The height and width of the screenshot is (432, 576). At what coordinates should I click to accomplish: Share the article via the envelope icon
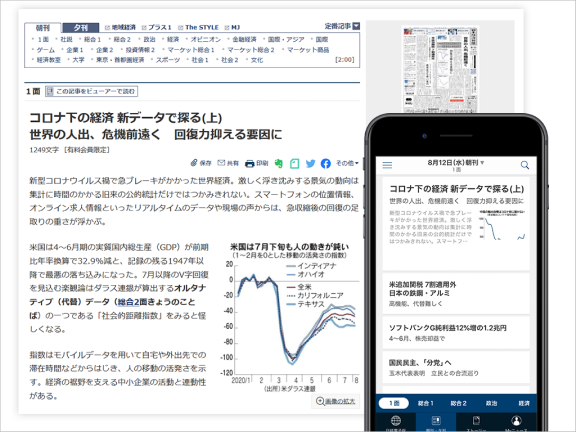click(x=228, y=163)
